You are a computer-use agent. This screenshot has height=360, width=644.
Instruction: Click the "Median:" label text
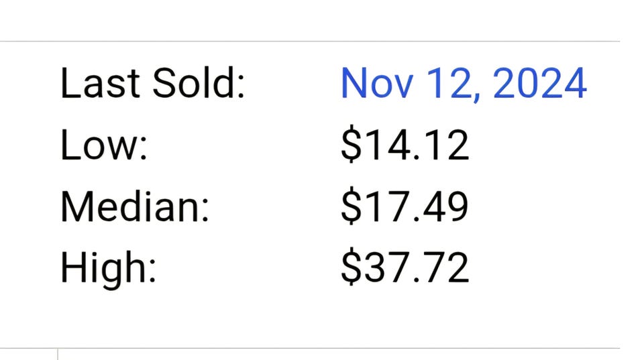(x=134, y=206)
